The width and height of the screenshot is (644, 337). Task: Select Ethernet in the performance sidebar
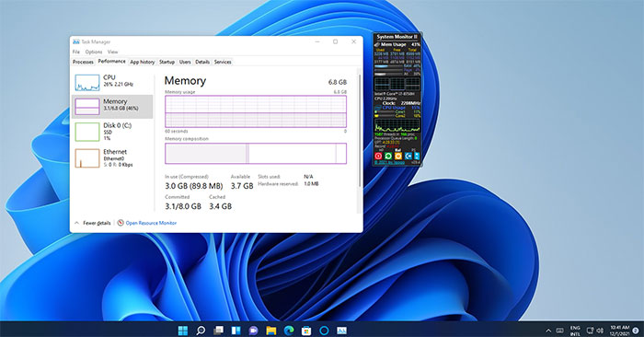tap(112, 157)
